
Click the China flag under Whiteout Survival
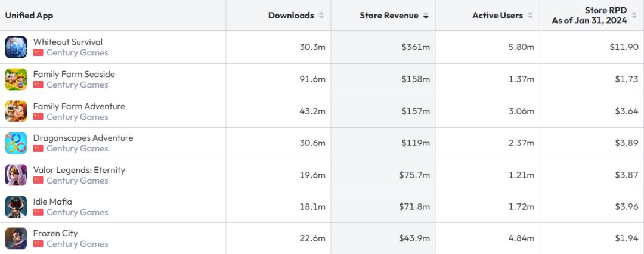pos(38,52)
